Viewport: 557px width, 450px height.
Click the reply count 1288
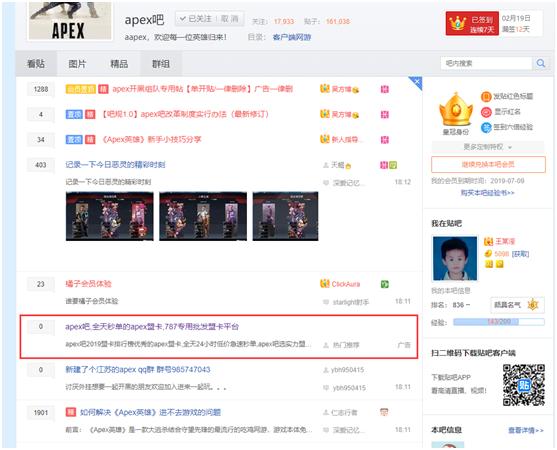pos(40,89)
